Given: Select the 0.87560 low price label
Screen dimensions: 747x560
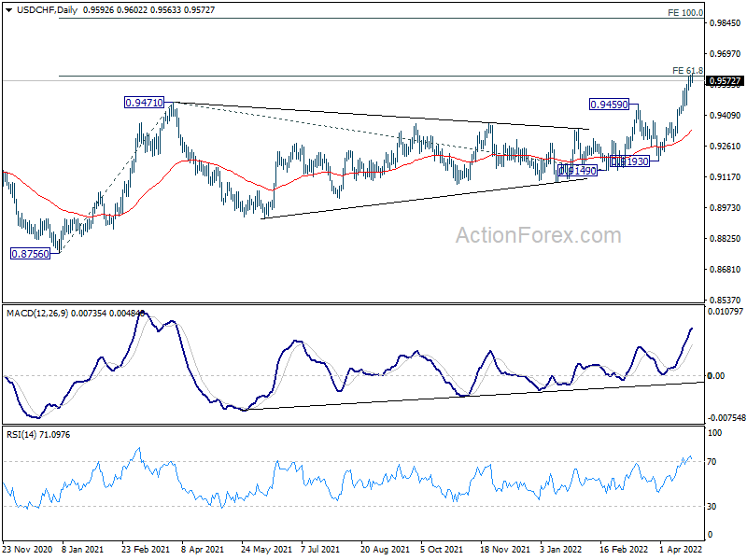Looking at the screenshot, I should (x=31, y=254).
